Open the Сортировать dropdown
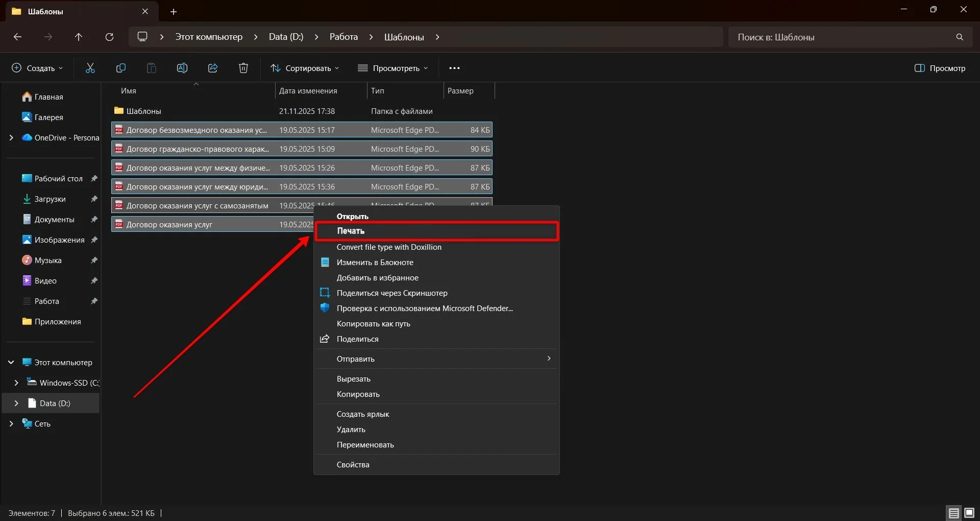 (305, 68)
